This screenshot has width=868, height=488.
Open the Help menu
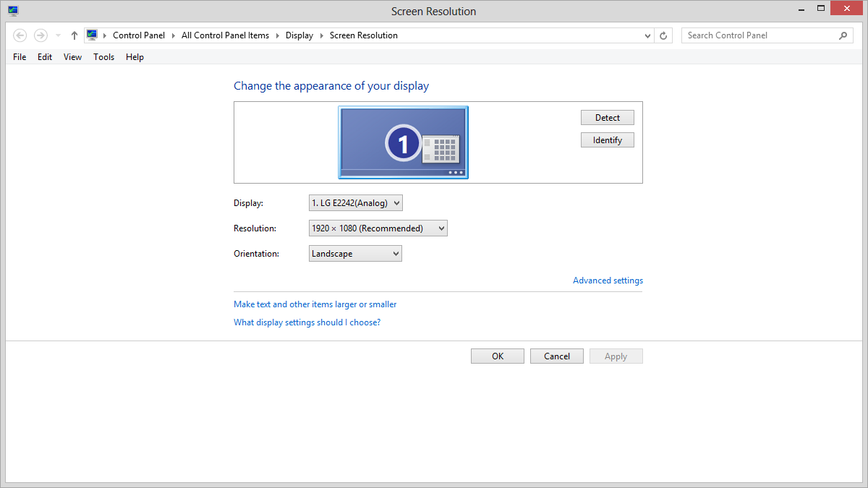tap(135, 57)
